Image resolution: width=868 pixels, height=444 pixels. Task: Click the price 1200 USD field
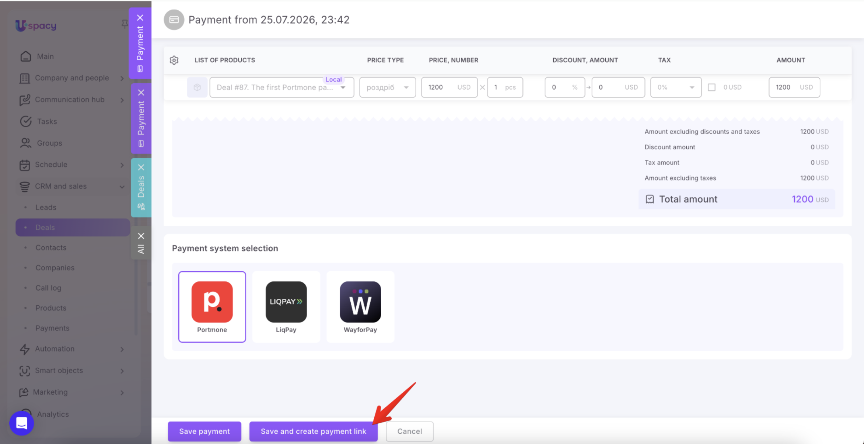(449, 87)
